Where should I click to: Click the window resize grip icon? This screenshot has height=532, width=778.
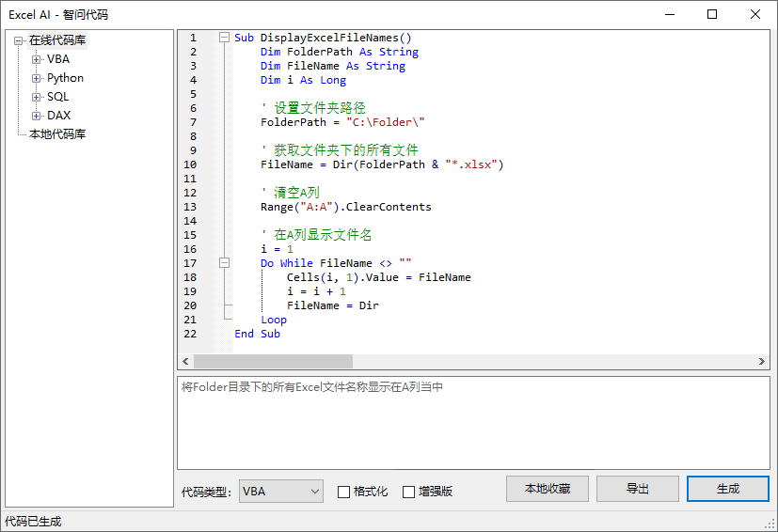(770, 524)
